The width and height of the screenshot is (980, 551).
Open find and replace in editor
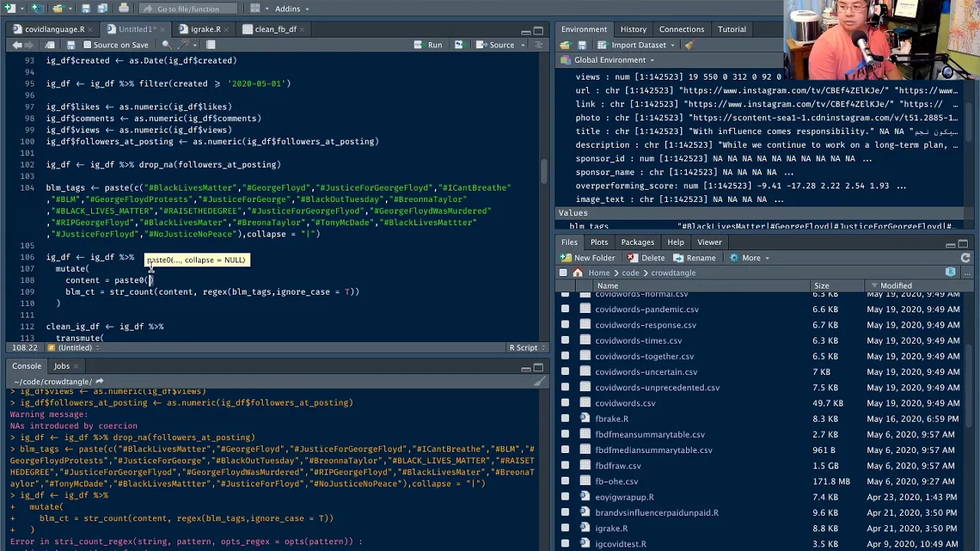[x=165, y=45]
